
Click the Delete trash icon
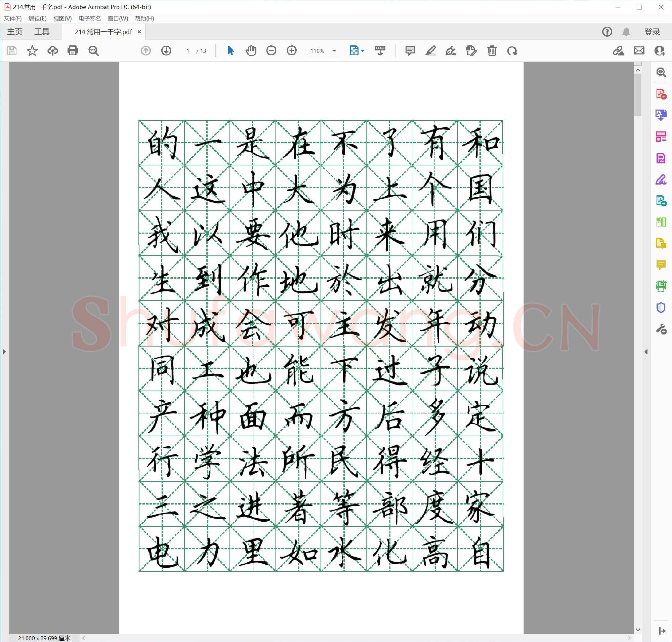[492, 51]
